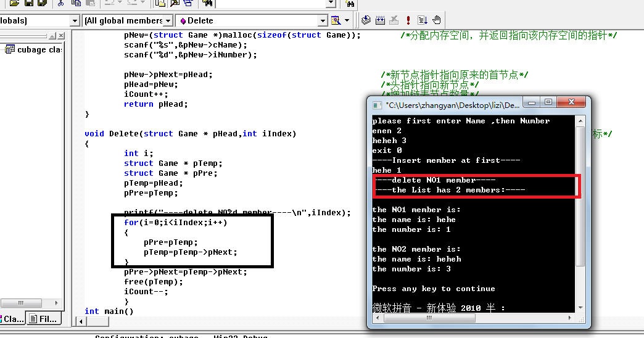Click code line "iCount--;"

pos(146,292)
